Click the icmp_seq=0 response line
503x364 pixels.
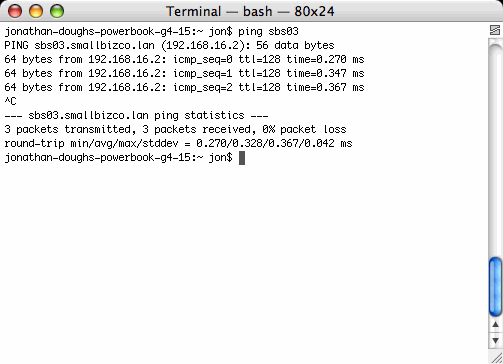[184, 59]
